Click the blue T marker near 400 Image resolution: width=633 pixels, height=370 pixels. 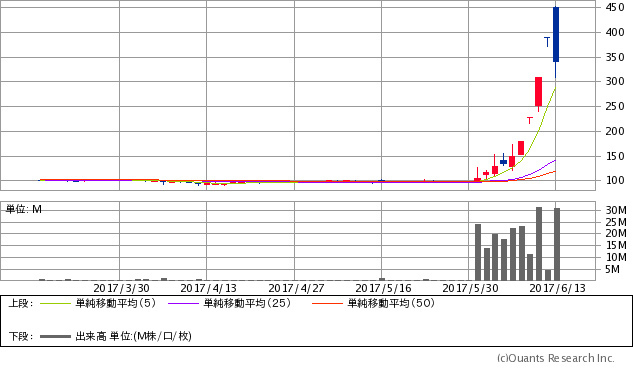point(547,42)
